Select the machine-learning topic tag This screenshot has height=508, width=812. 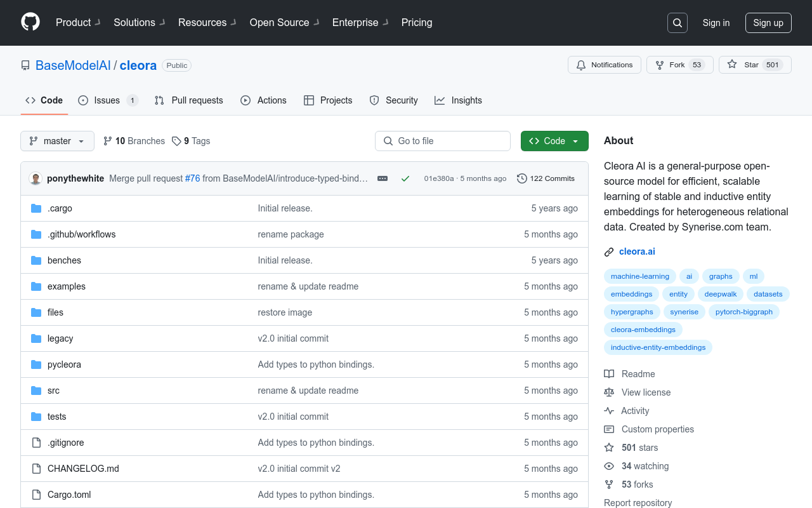tap(640, 276)
